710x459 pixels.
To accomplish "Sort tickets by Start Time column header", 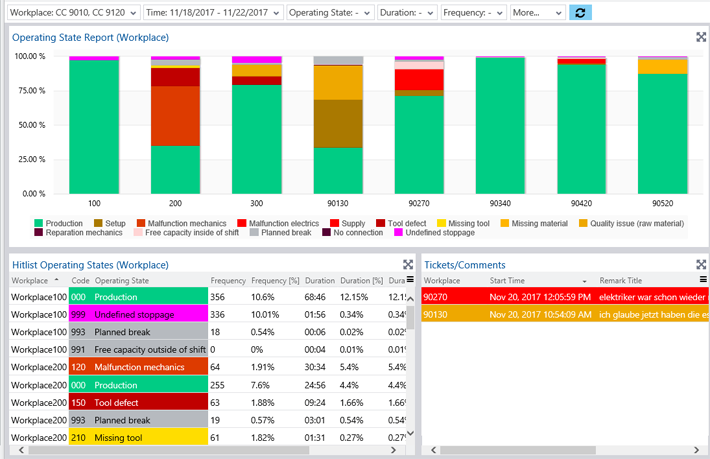I will point(507,281).
